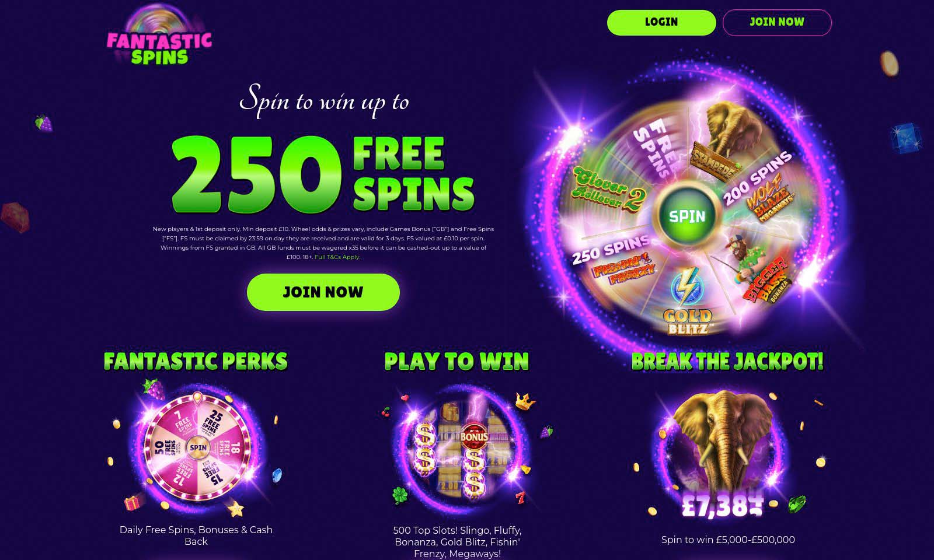Click the Fantastic Perks heading
Image resolution: width=934 pixels, height=560 pixels.
pos(196,361)
